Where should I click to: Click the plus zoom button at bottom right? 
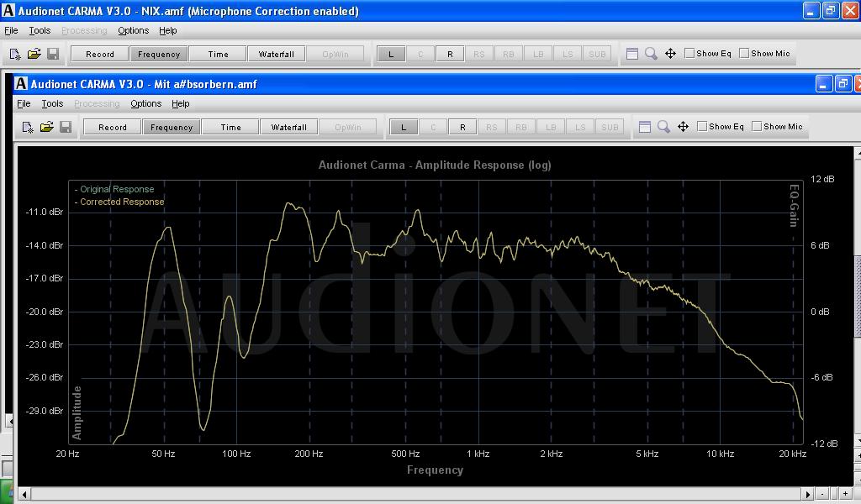(x=846, y=494)
